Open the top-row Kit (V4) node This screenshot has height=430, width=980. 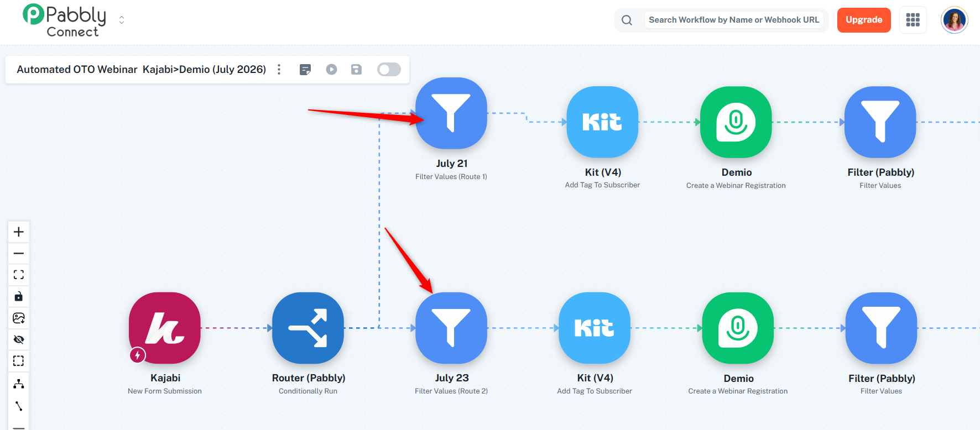coord(602,122)
